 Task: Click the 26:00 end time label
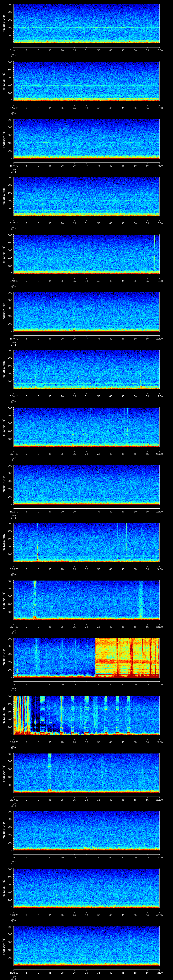160,684
